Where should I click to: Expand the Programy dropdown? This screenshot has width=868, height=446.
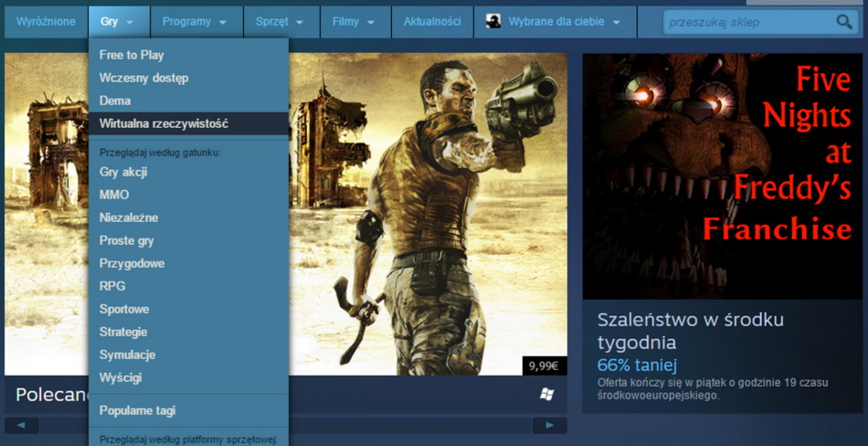196,22
